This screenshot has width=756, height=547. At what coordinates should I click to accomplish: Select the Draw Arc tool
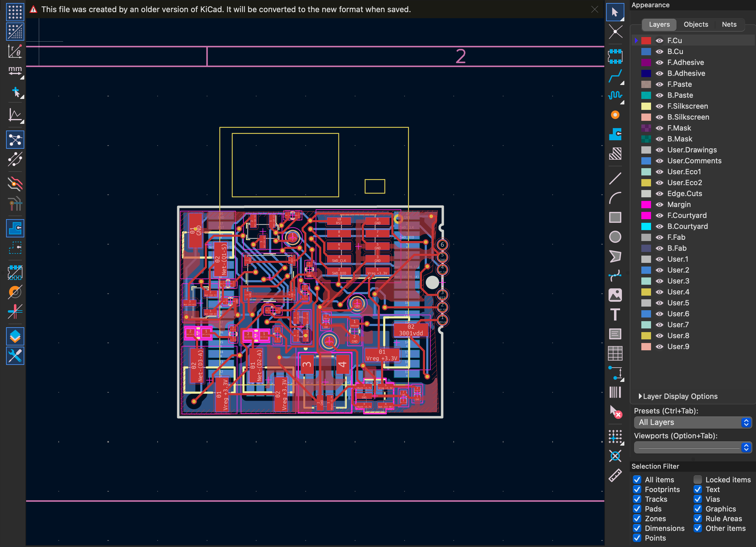615,198
